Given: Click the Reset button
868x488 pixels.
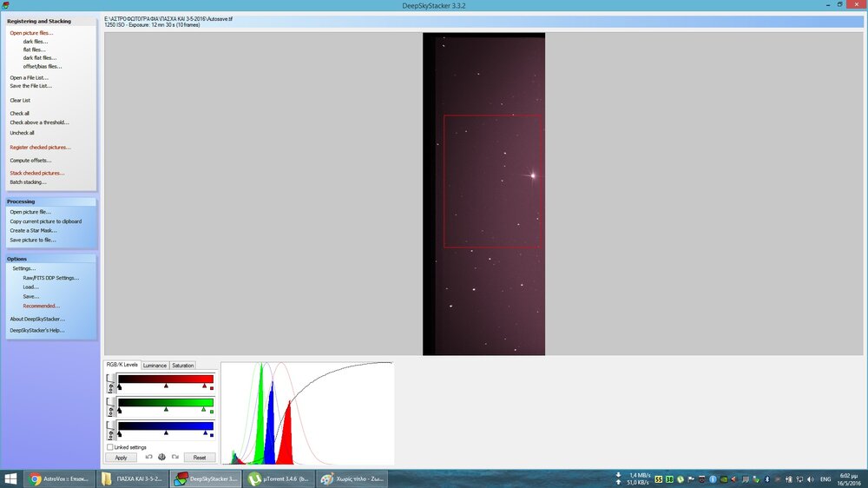Looking at the screenshot, I should point(199,458).
